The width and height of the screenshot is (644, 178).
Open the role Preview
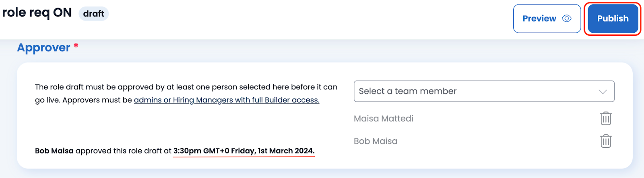[547, 19]
